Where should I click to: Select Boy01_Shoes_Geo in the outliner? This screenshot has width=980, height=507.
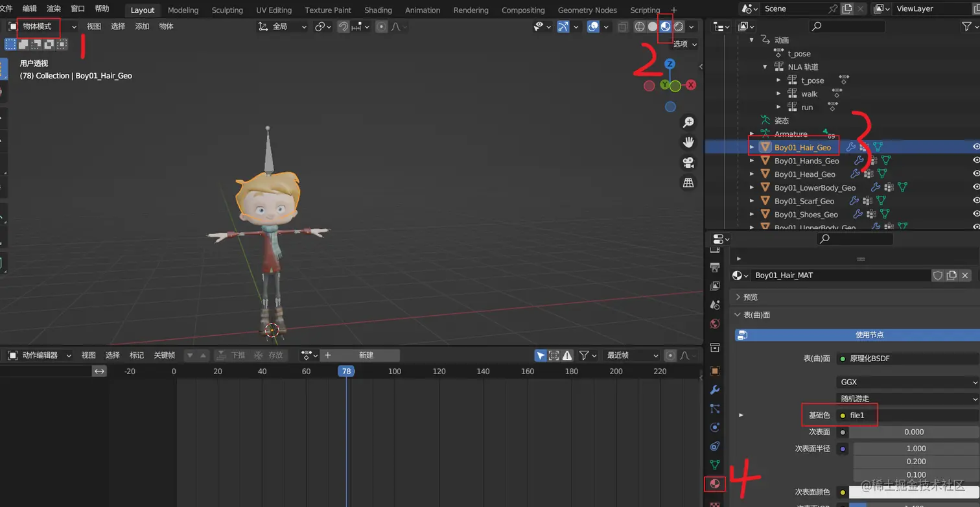click(x=806, y=215)
